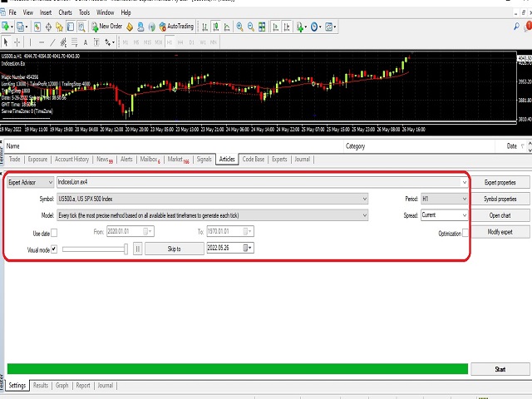
Task: Open the Tools menu
Action: [x=84, y=12]
